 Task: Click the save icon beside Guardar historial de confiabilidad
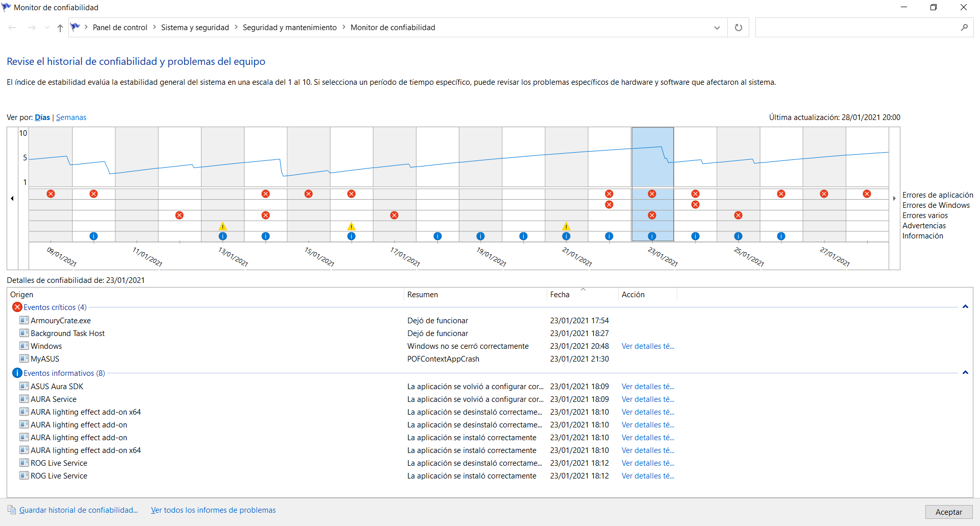[x=12, y=510]
